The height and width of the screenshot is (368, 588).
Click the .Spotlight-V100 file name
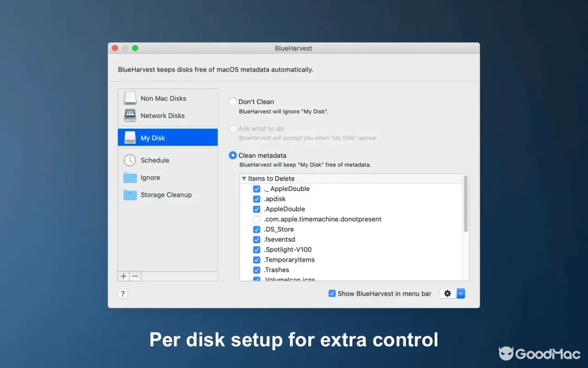click(x=288, y=250)
